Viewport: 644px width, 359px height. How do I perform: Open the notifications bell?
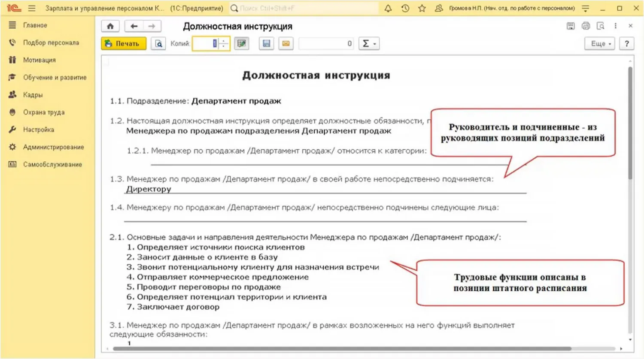(x=388, y=8)
